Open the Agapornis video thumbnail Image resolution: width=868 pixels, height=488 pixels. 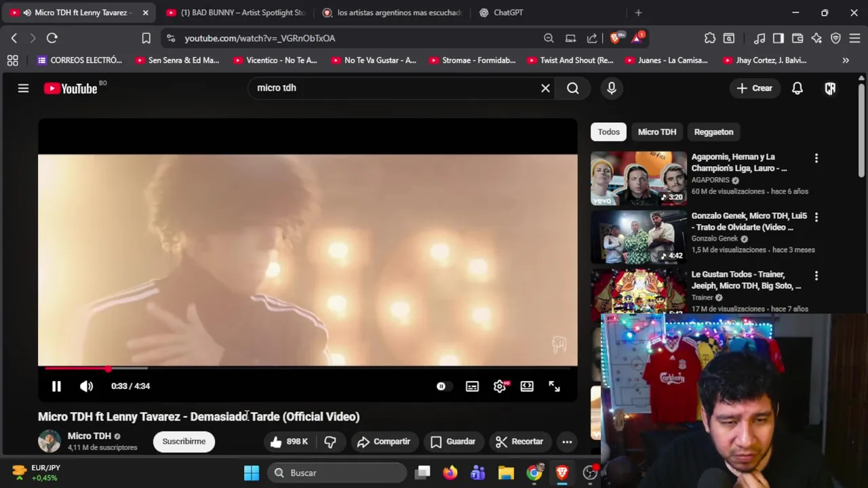pyautogui.click(x=638, y=178)
